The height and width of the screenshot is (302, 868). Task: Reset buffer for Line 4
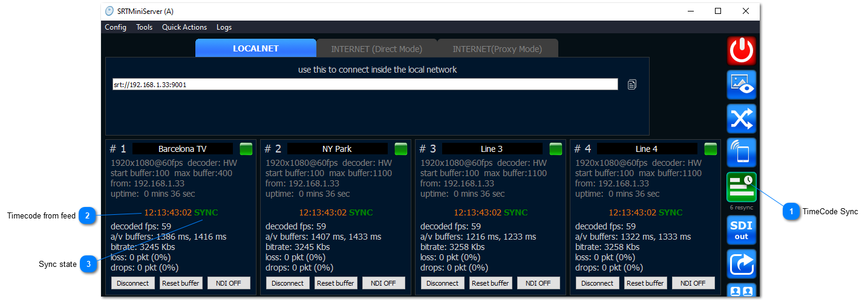click(645, 283)
